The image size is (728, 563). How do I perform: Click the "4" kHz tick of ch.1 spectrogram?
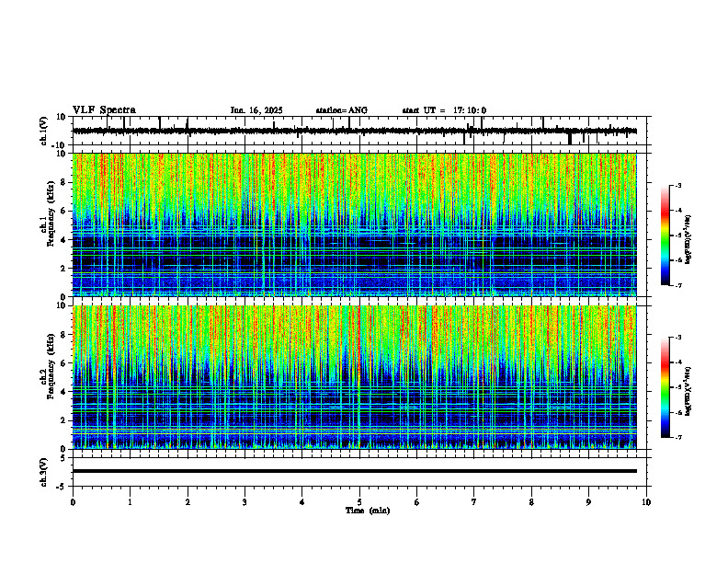pyautogui.click(x=63, y=240)
